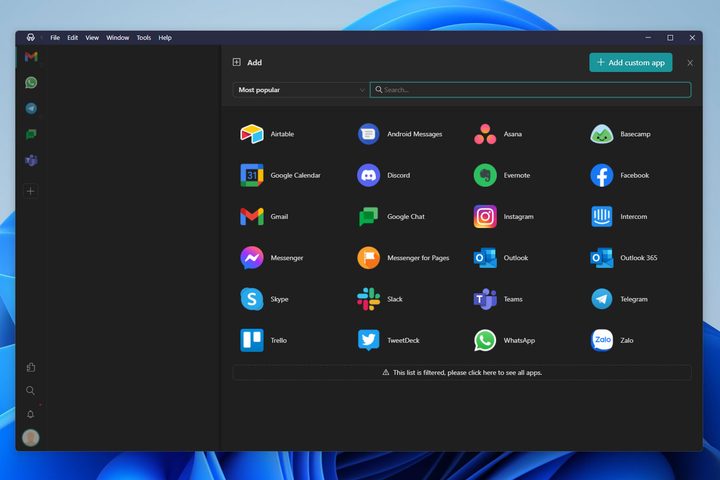Add the Basecamp app
The height and width of the screenshot is (480, 720).
[621, 134]
